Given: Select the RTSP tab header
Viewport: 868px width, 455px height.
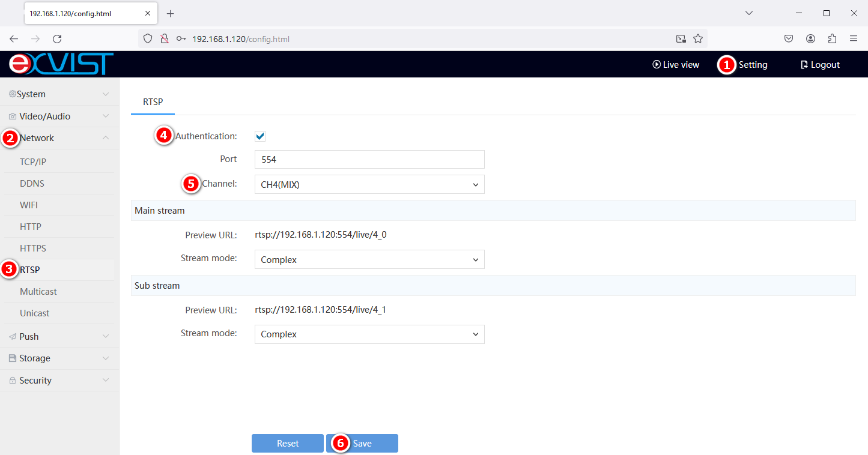Looking at the screenshot, I should [x=153, y=102].
